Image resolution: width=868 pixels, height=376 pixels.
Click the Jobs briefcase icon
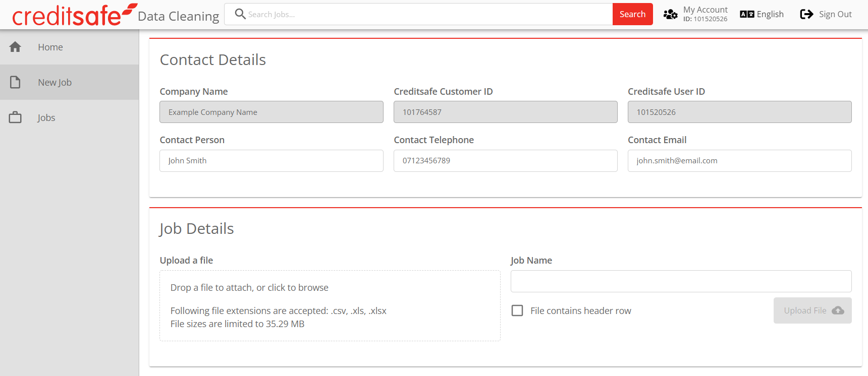[x=15, y=117]
